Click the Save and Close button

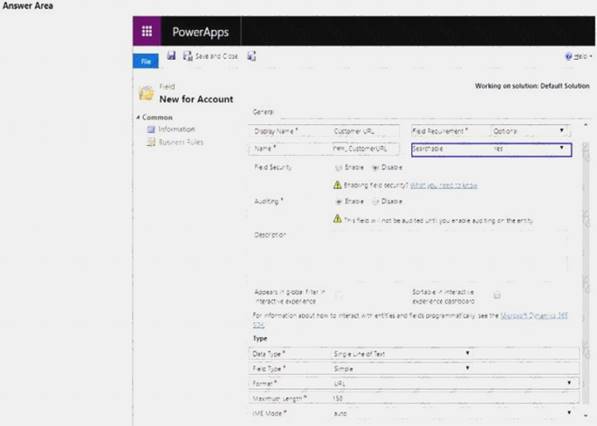211,56
